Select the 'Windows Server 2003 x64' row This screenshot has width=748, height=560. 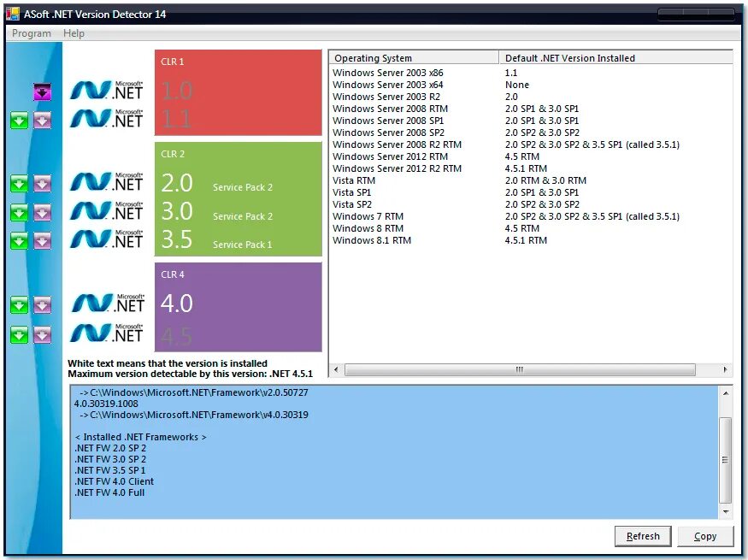[x=531, y=85]
